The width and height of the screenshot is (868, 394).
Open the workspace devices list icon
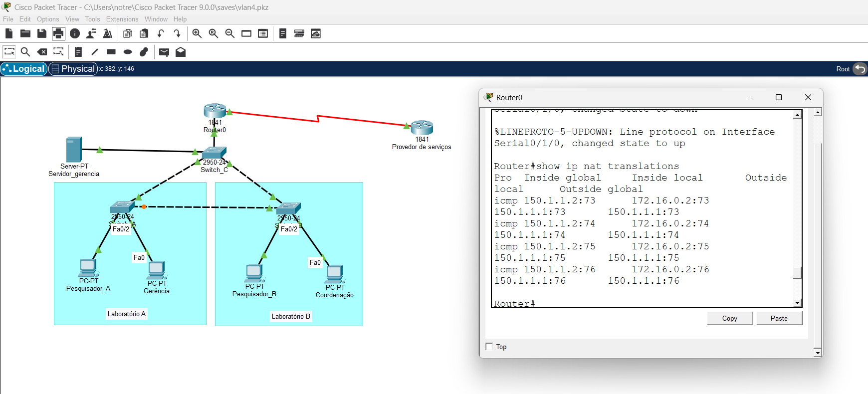(299, 33)
